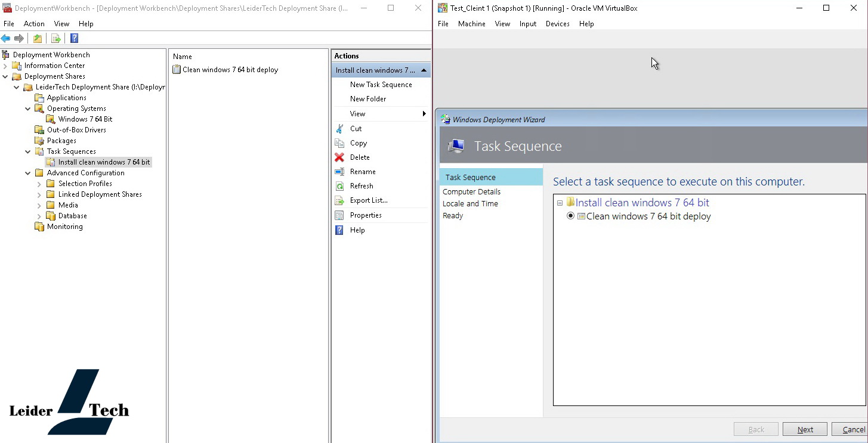Open the File menu in VirtualBox
868x443 pixels.
click(x=443, y=24)
